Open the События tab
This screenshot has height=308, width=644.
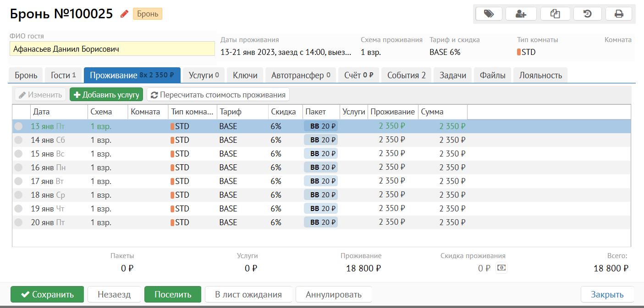click(x=406, y=76)
